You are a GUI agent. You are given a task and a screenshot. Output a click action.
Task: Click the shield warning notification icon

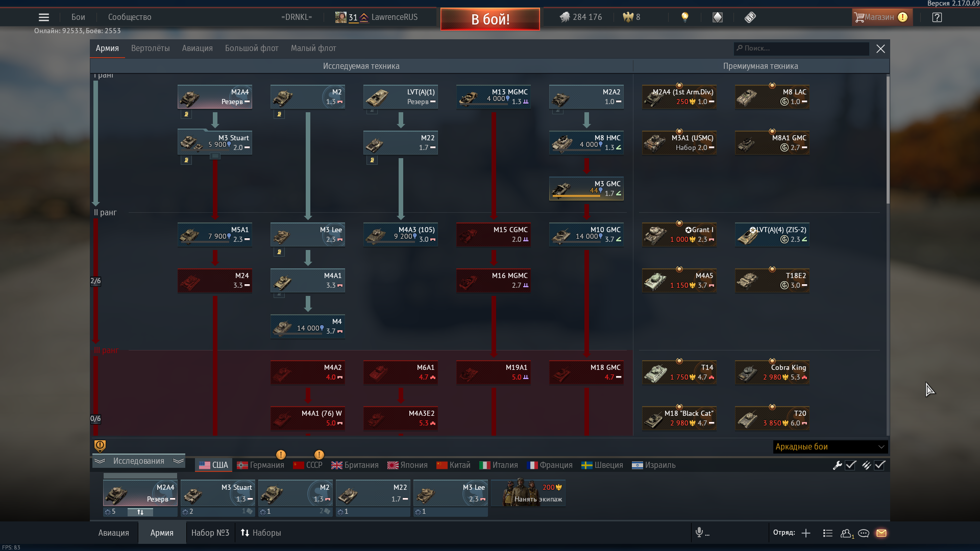click(x=100, y=446)
